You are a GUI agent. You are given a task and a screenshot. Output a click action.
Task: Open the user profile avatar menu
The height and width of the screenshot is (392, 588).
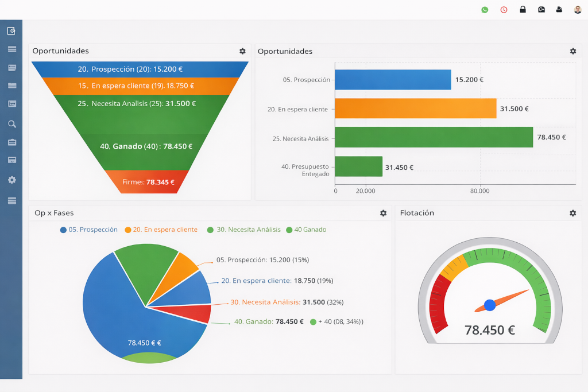(x=578, y=9)
